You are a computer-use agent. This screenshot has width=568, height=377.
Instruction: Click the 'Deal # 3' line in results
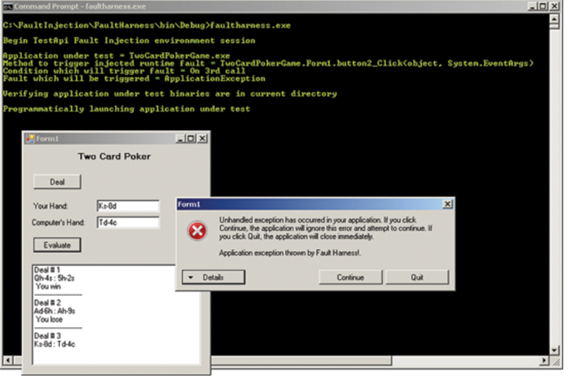[47, 336]
